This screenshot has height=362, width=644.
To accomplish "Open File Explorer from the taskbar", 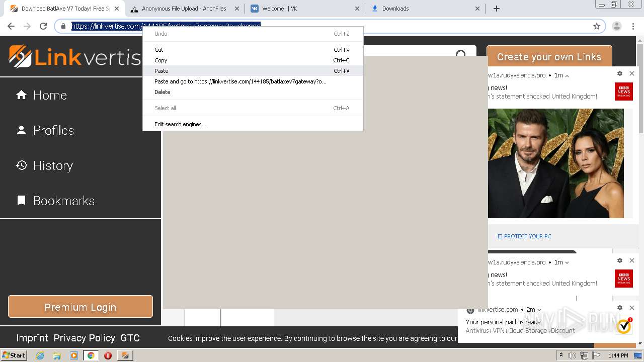I will coord(57,355).
